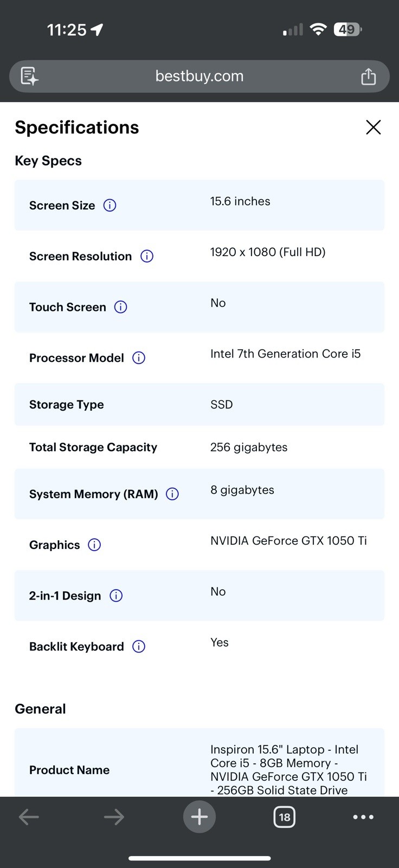The image size is (399, 868).
Task: Show Graphics spec info icon
Action: pyautogui.click(x=94, y=545)
